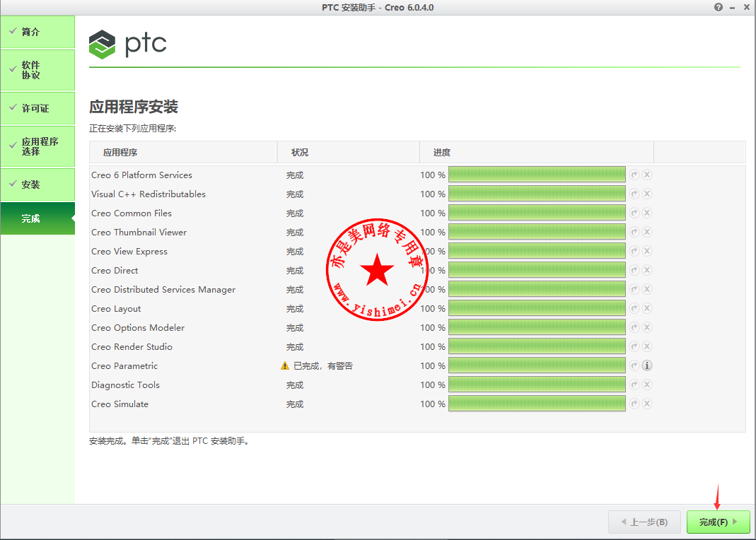756x540 pixels.
Task: Open help question mark in title bar
Action: point(719,7)
